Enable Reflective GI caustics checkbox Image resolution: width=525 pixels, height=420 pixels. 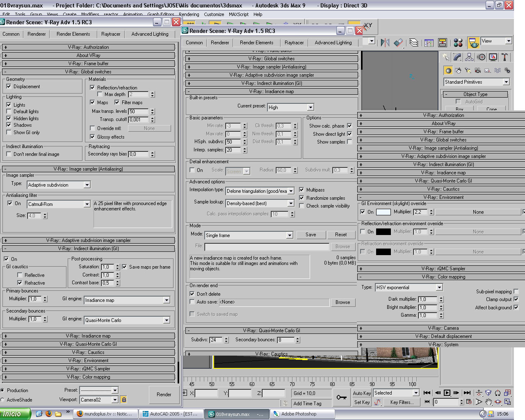point(20,275)
